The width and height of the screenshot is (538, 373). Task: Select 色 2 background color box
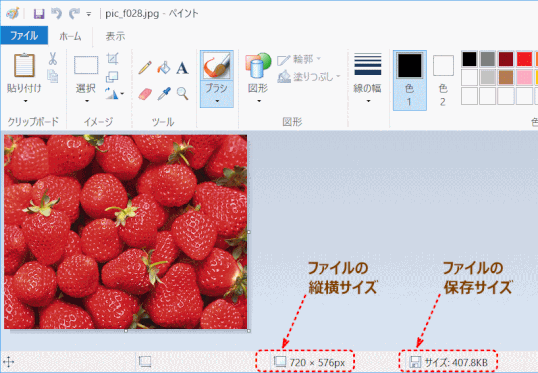[x=443, y=80]
